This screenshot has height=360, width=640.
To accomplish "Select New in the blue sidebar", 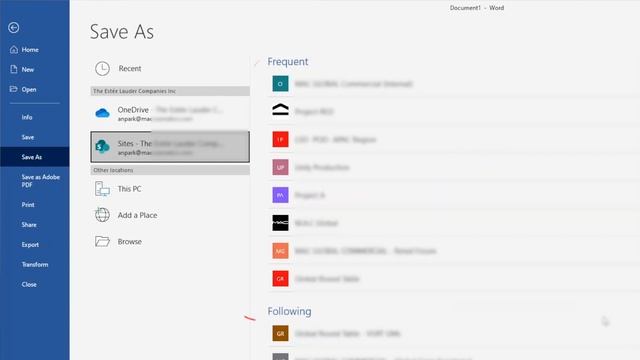I will tap(22, 69).
